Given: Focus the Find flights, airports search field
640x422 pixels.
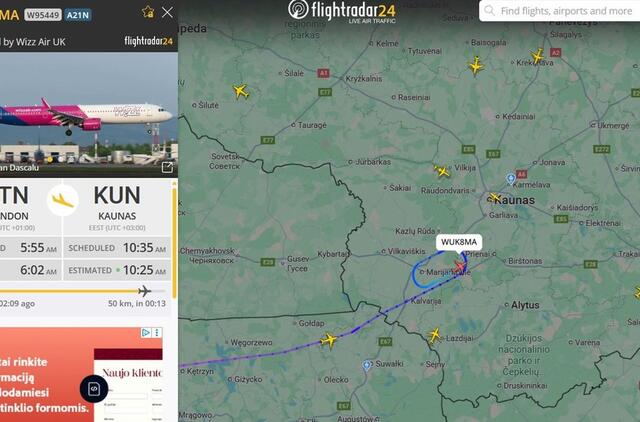Looking at the screenshot, I should [x=560, y=11].
